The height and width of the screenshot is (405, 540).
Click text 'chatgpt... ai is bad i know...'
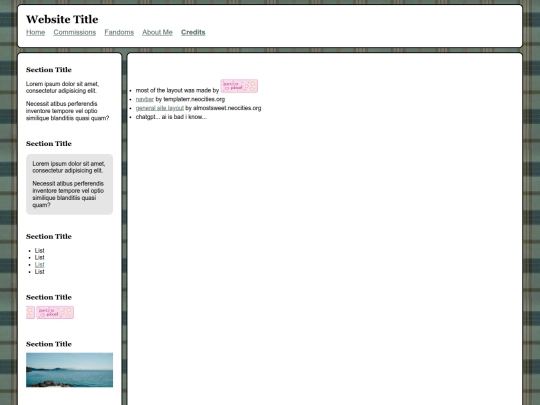171,117
